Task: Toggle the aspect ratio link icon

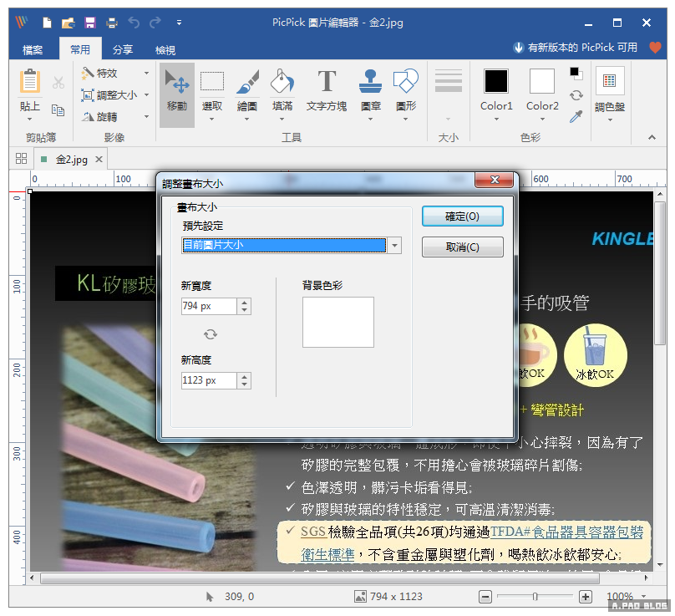Action: point(211,334)
